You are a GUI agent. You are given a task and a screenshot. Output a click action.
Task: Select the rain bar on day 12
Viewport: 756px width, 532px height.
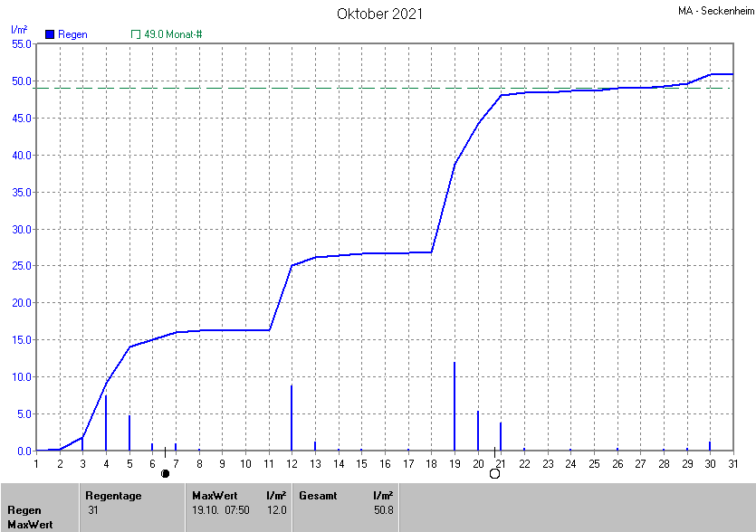(x=292, y=418)
